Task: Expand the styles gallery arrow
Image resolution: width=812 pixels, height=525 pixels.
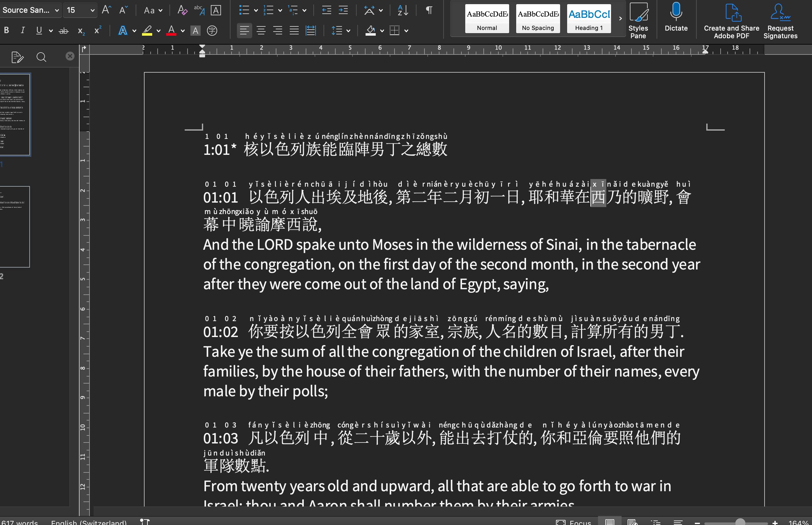Action: pyautogui.click(x=620, y=18)
